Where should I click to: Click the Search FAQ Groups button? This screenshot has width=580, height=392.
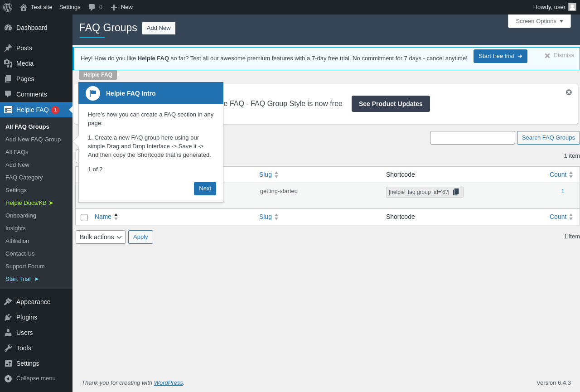[548, 138]
